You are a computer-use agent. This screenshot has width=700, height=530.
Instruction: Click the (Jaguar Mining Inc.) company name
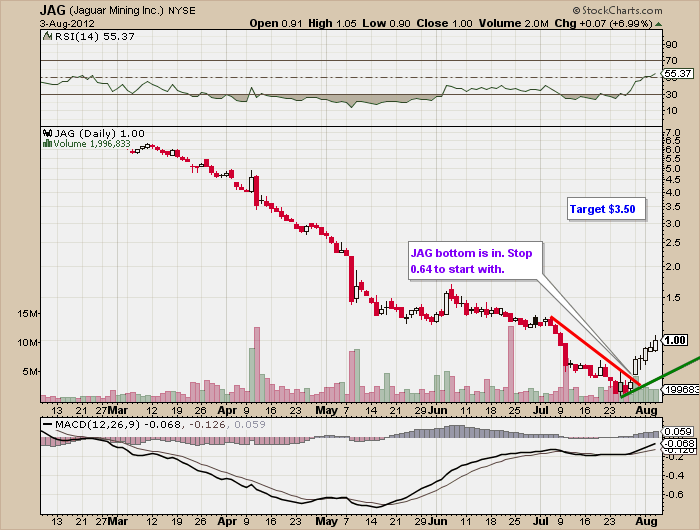[117, 10]
